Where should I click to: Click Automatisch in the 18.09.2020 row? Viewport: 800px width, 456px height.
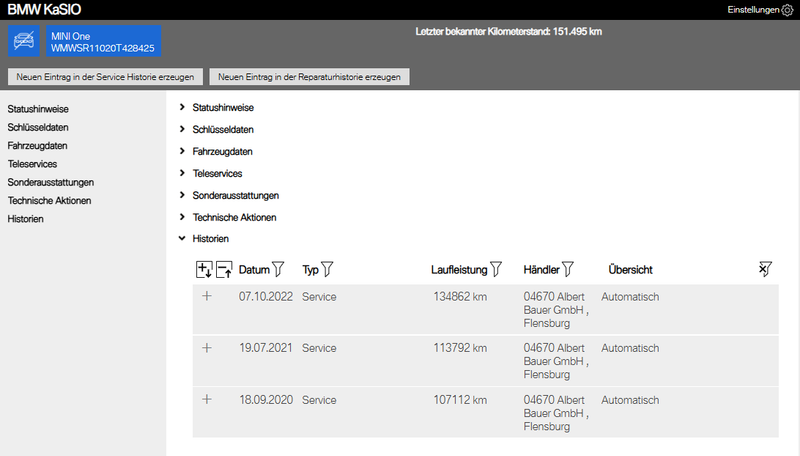coord(630,400)
